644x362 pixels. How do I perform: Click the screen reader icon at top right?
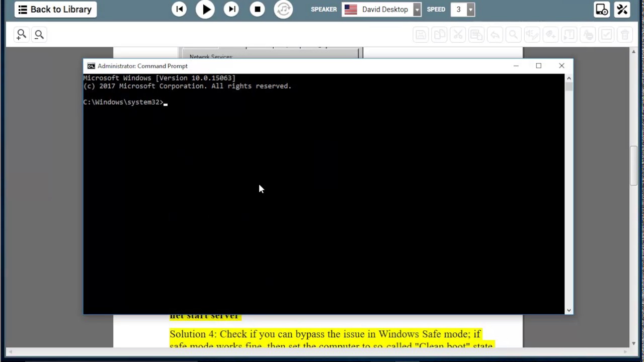click(602, 10)
